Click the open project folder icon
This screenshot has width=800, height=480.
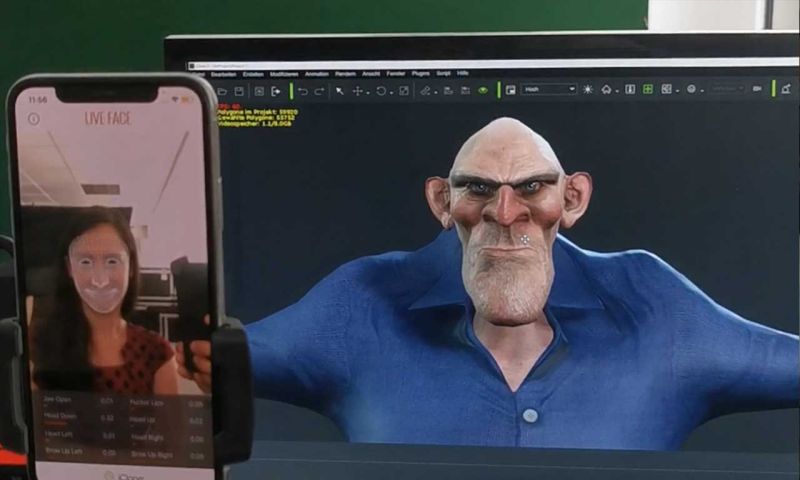222,91
